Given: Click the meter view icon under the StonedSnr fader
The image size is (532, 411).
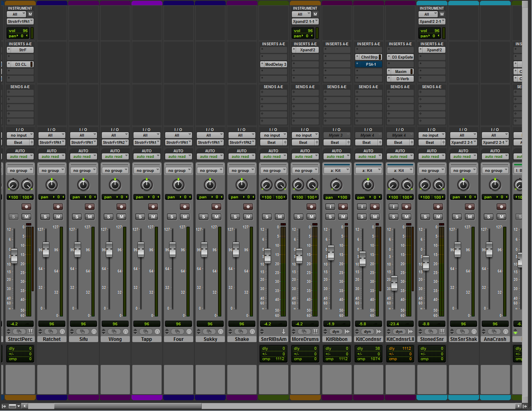Looking at the screenshot, I should coord(442,331).
